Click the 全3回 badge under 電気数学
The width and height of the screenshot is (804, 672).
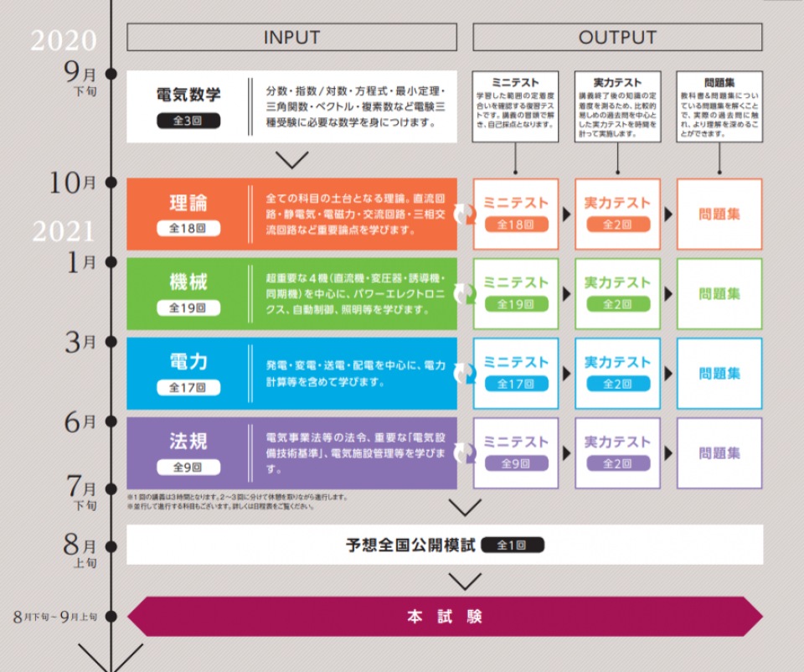[188, 121]
